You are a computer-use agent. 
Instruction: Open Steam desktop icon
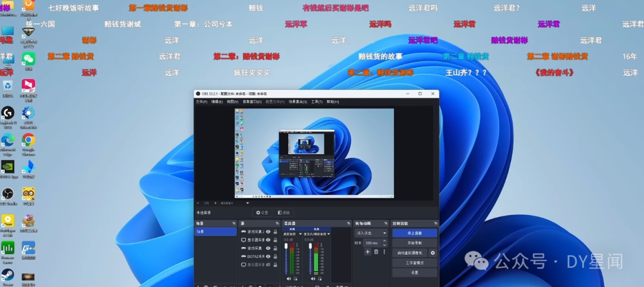click(x=7, y=277)
